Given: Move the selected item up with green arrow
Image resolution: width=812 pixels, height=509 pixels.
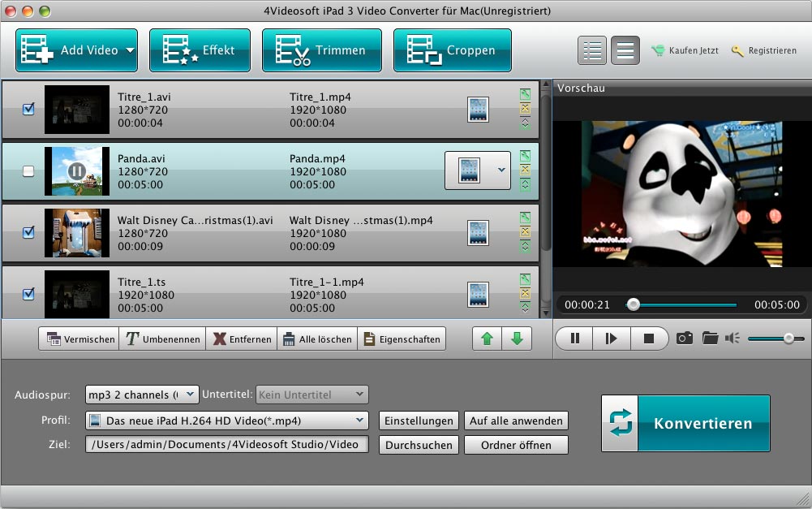Looking at the screenshot, I should point(487,339).
